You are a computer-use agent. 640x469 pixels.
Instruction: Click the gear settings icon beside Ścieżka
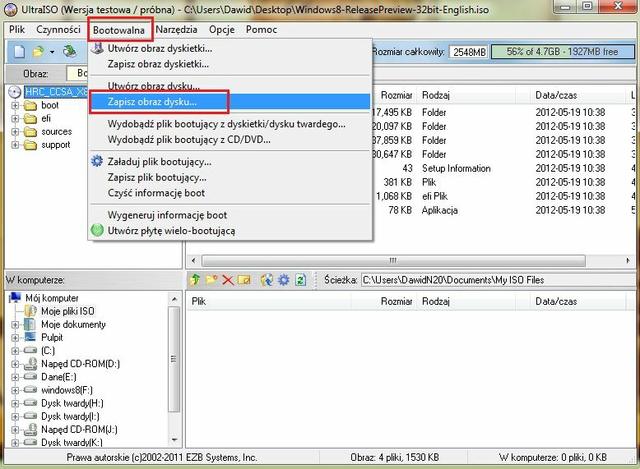click(x=284, y=280)
